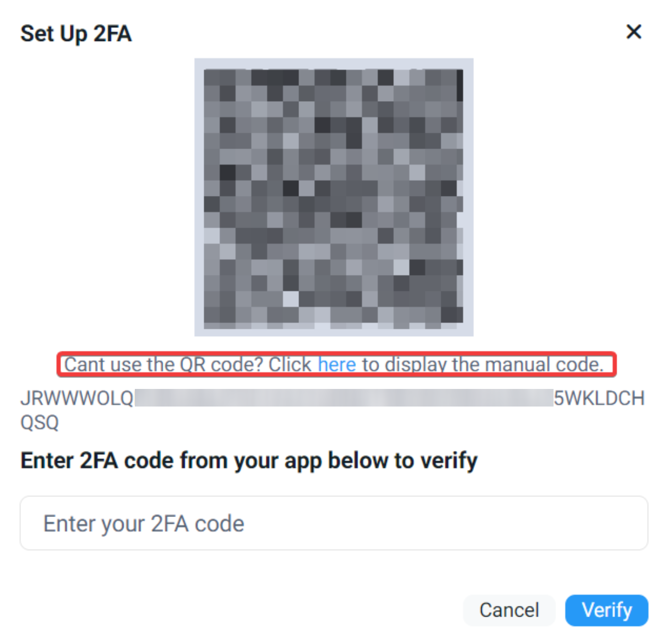Click the blue "here" link
662x644 pixels.
(337, 365)
